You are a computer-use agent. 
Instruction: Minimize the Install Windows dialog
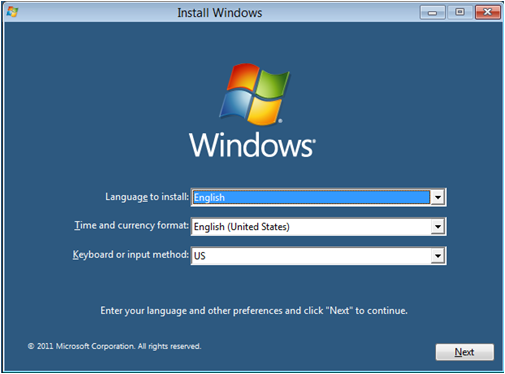432,13
